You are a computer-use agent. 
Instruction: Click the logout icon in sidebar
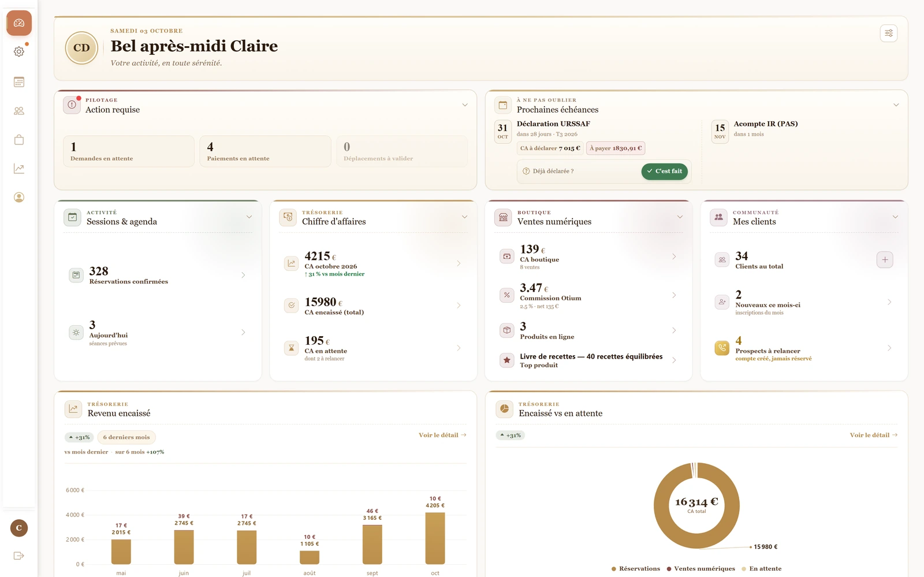(x=19, y=556)
